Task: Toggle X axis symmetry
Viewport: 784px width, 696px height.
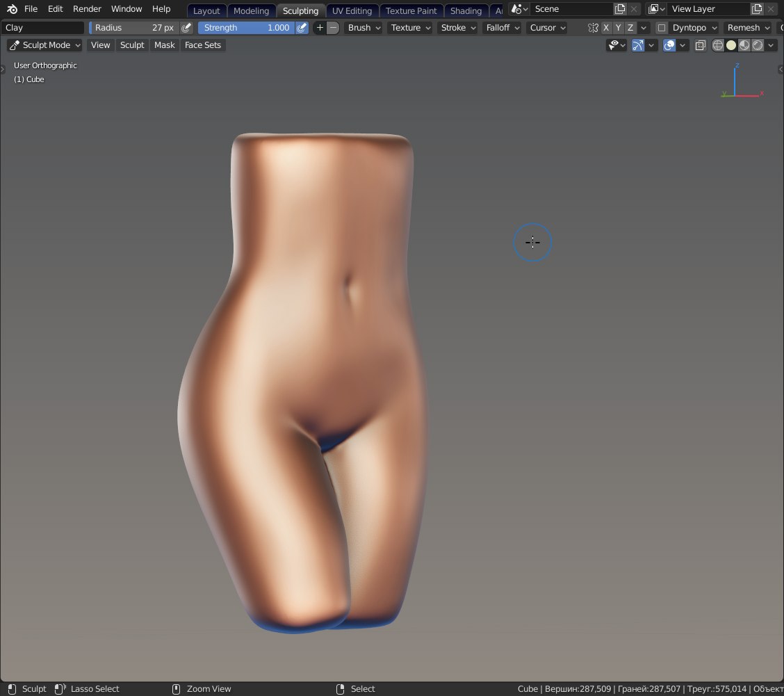Action: pyautogui.click(x=606, y=28)
